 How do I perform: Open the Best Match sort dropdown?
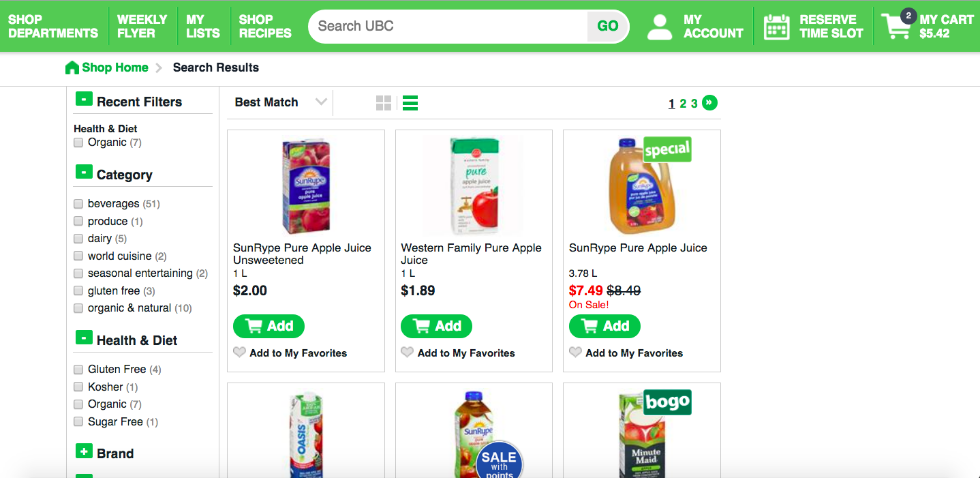280,102
